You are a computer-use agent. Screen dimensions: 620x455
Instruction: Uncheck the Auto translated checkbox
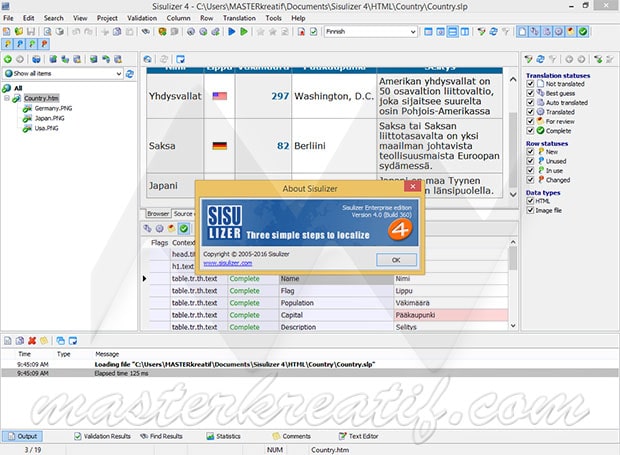point(530,102)
